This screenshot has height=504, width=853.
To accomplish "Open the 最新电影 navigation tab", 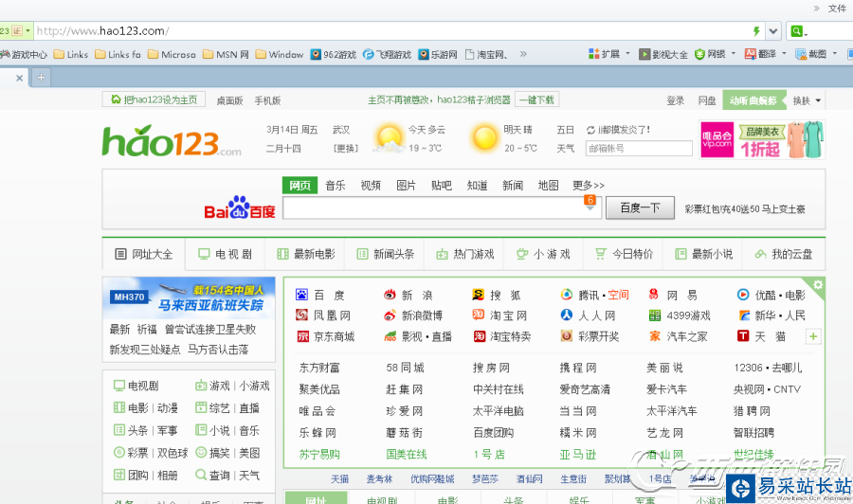I will [x=306, y=254].
